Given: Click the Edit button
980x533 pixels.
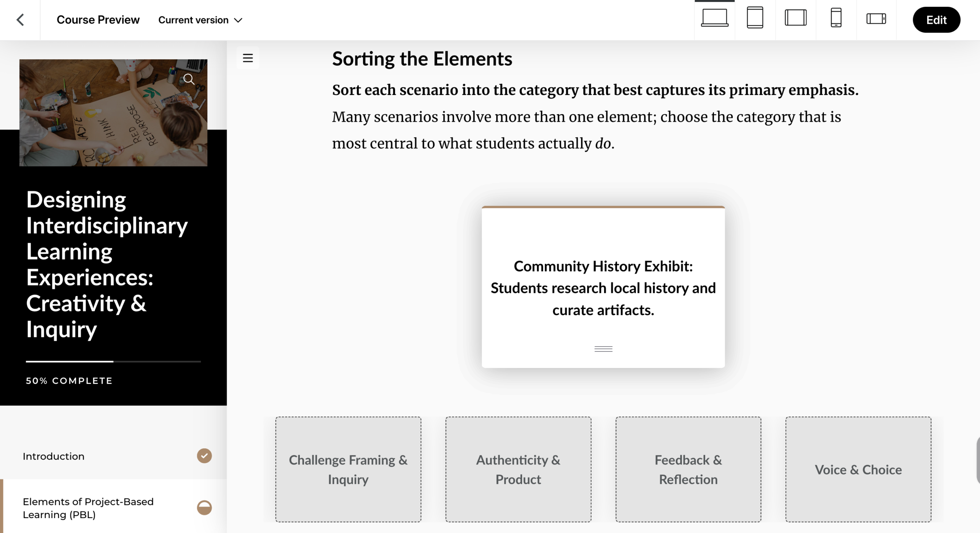Looking at the screenshot, I should coord(936,20).
